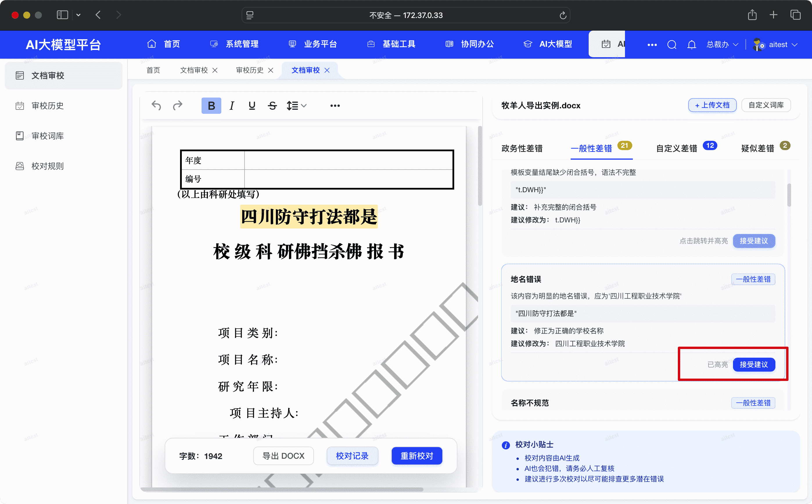
Task: Open 校对规则 in left sidebar
Action: [x=63, y=166]
